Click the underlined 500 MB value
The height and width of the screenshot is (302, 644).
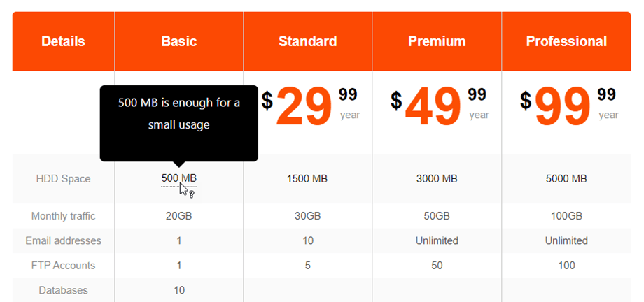(178, 178)
